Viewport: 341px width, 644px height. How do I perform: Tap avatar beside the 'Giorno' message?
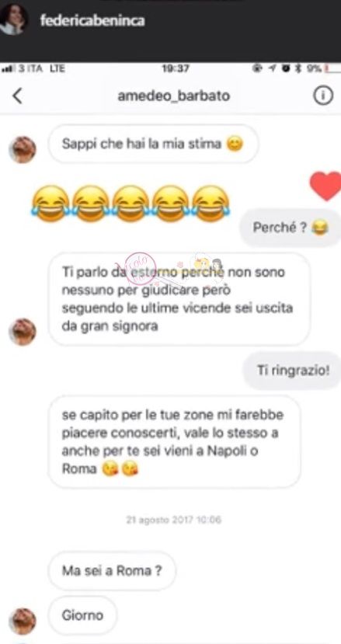[23, 621]
